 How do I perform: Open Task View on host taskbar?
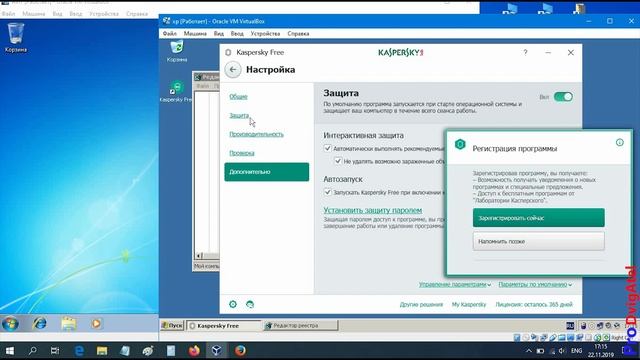[x=55, y=351]
